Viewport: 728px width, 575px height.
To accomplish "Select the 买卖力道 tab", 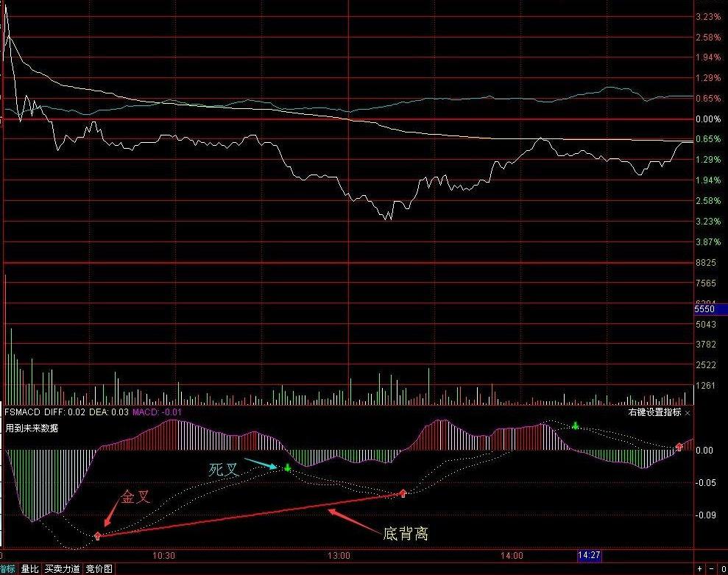I will (x=63, y=568).
